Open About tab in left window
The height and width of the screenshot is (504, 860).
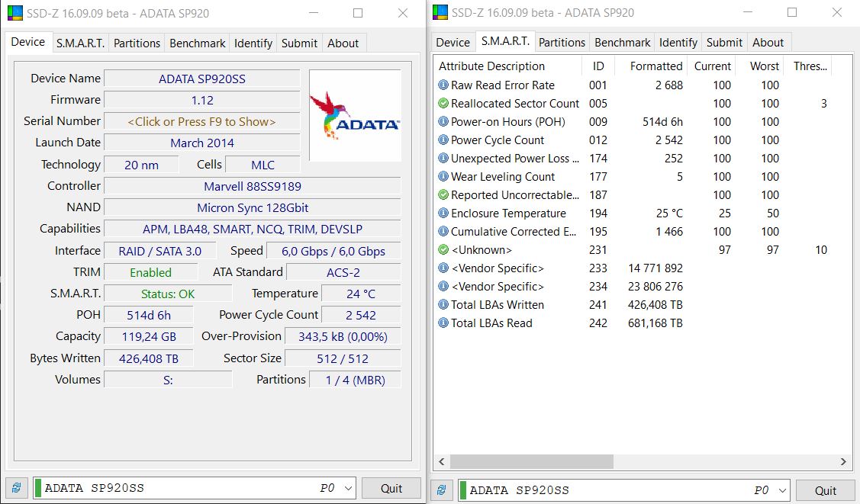pyautogui.click(x=343, y=43)
